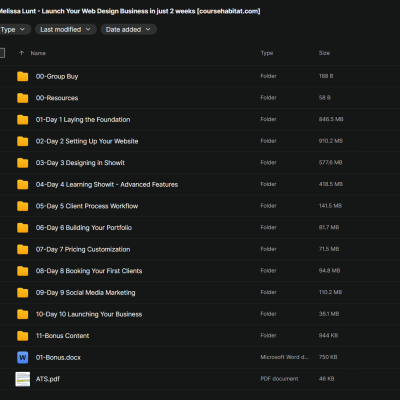Click the 36.1 MB size value
Image resolution: width=400 pixels, height=400 pixels.
(329, 314)
